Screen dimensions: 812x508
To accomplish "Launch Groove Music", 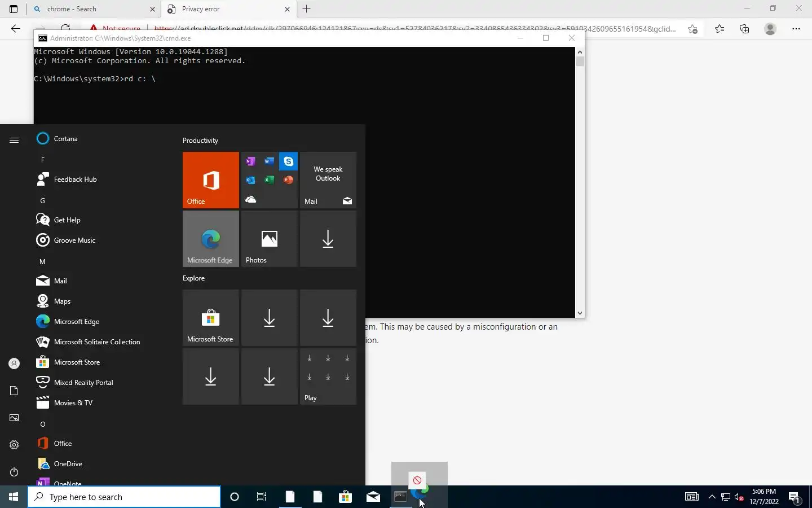I will coord(100,240).
